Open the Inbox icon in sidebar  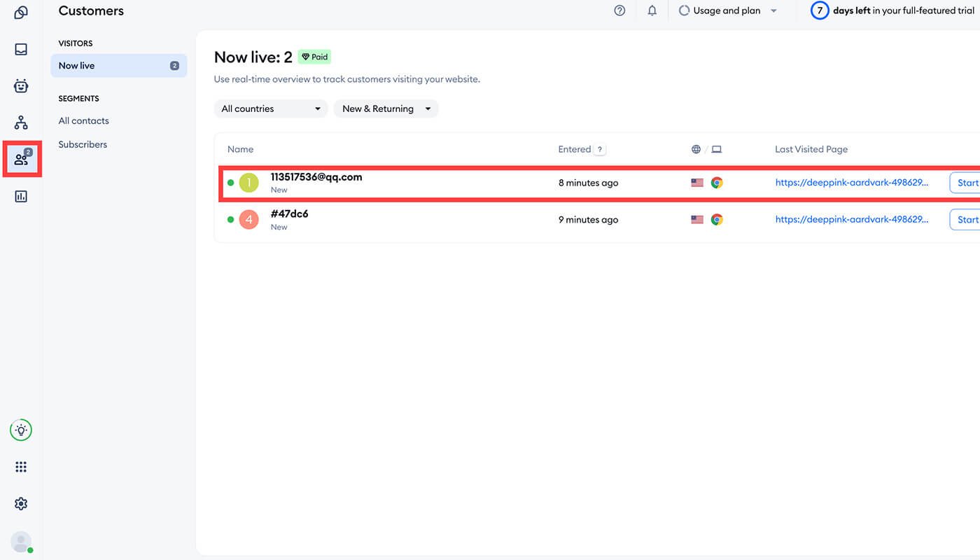click(x=21, y=50)
